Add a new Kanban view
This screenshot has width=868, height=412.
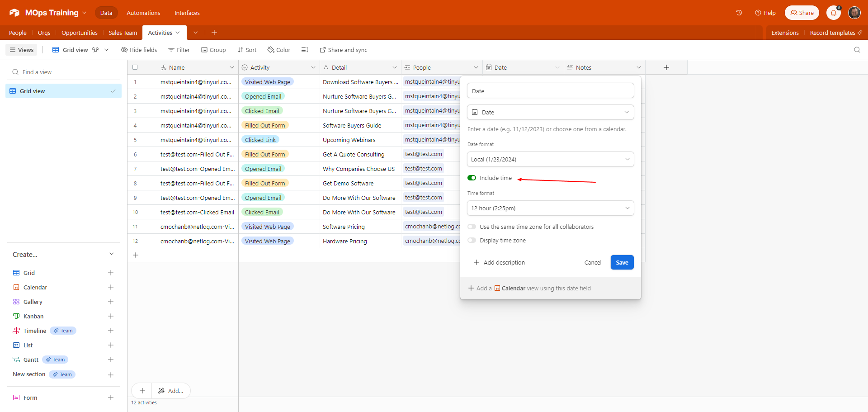(x=110, y=316)
